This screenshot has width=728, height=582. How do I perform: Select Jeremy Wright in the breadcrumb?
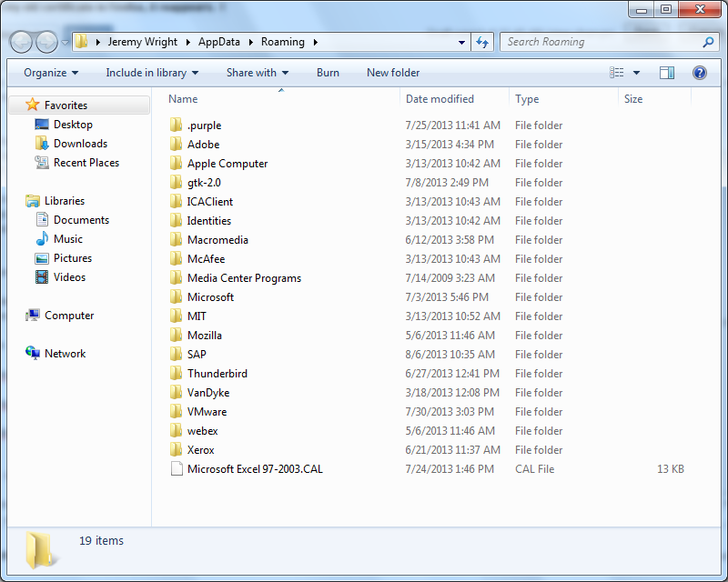tap(143, 42)
